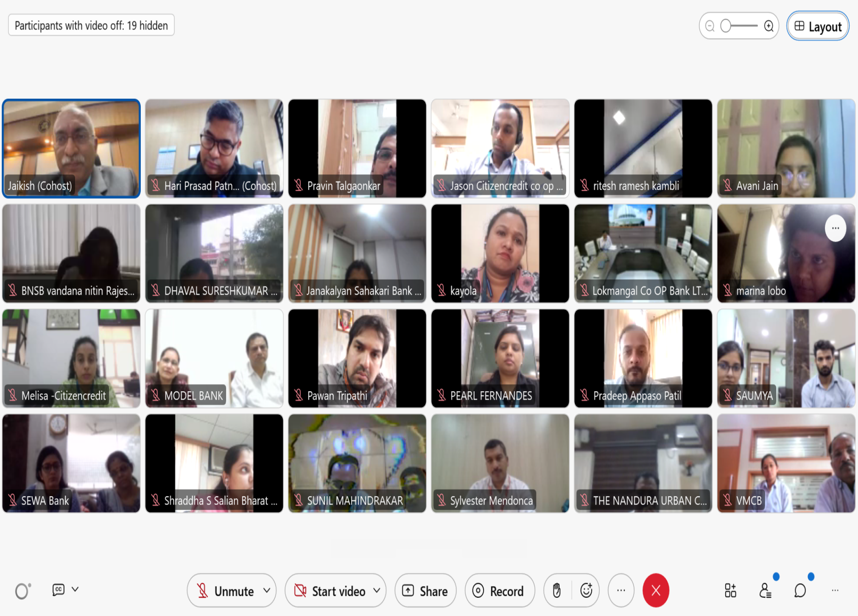
Task: Expand the closed captions options chevron
Action: point(75,589)
